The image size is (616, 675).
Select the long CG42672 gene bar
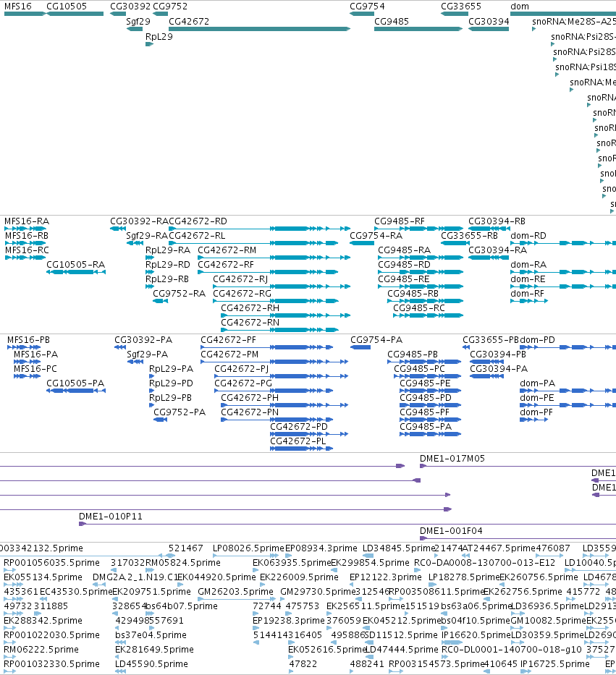pos(259,29)
